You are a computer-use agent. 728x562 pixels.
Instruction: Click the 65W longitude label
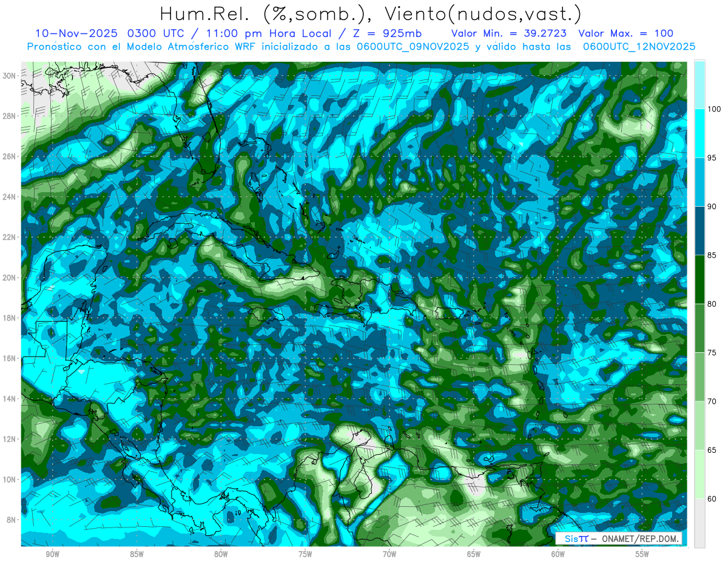point(474,554)
